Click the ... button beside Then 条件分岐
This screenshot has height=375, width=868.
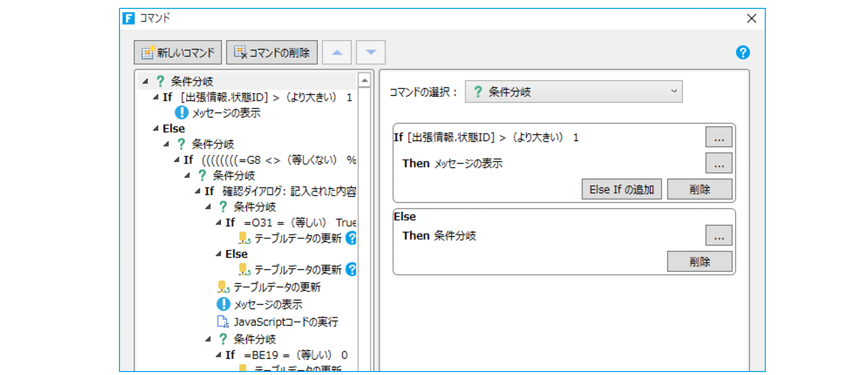pos(719,235)
